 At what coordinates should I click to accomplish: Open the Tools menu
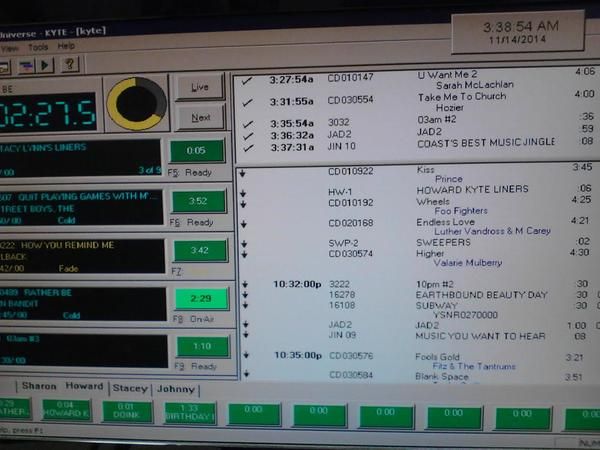(38, 47)
